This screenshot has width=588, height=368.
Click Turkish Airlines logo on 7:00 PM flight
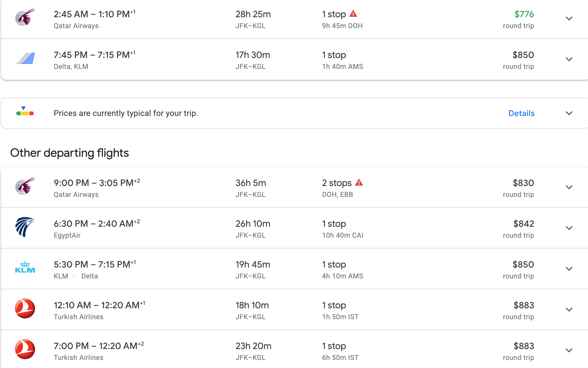point(25,349)
